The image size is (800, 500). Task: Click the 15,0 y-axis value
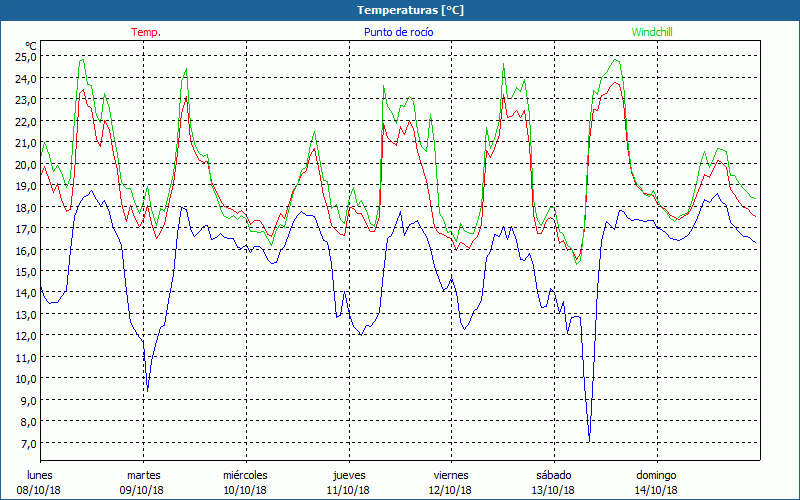tap(26, 272)
